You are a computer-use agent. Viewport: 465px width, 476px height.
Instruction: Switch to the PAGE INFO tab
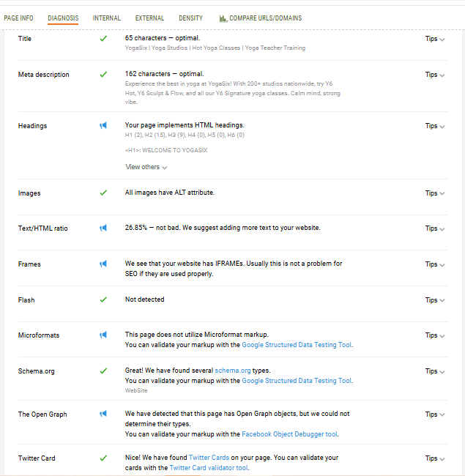[x=18, y=18]
